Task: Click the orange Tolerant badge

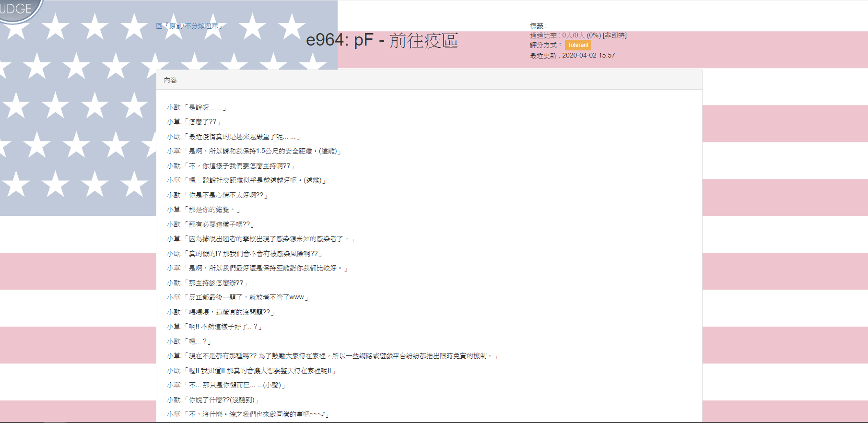Action: point(578,45)
